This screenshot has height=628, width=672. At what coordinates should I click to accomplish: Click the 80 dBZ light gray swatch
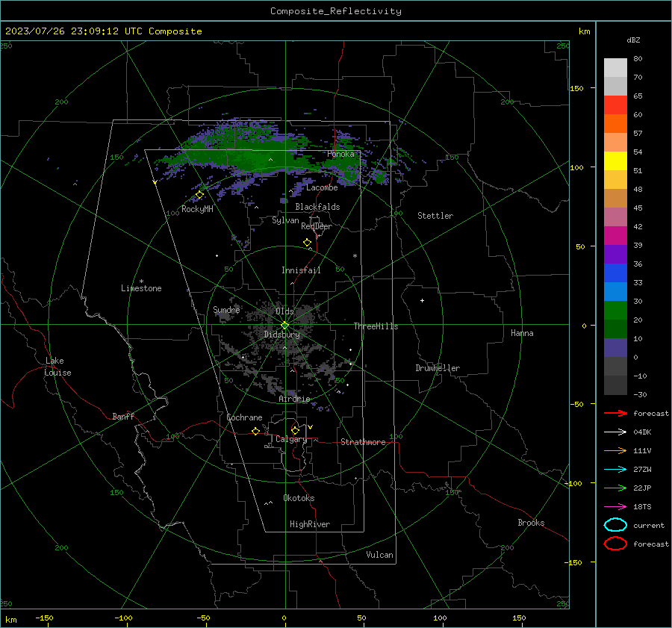click(615, 67)
